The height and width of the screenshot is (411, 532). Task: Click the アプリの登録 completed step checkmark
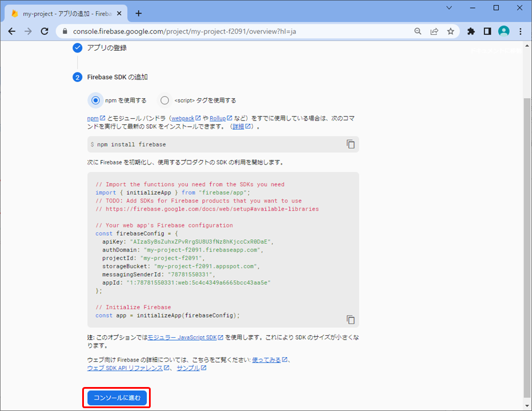point(78,48)
